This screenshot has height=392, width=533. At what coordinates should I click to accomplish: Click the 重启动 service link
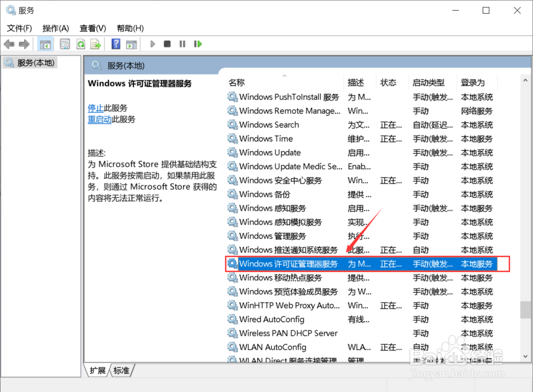coord(100,119)
